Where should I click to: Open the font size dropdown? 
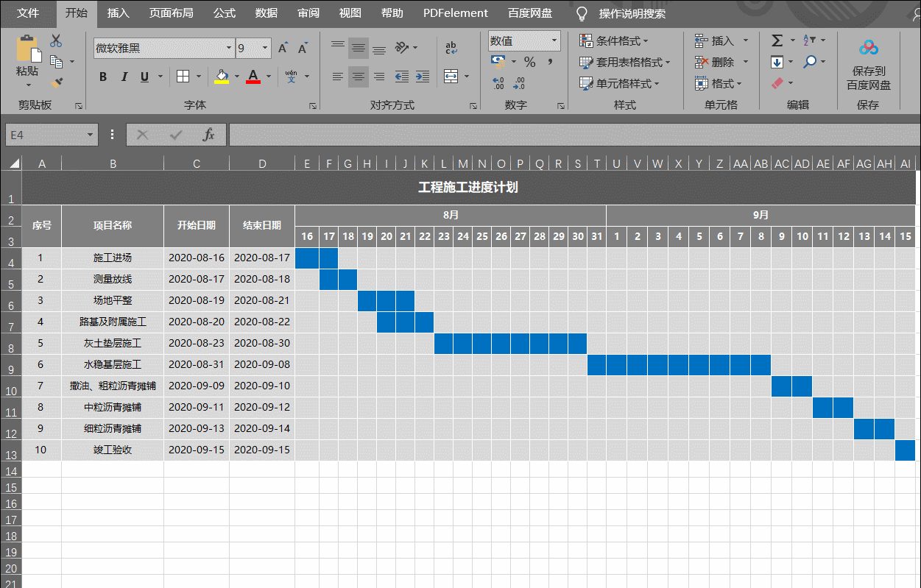point(265,49)
